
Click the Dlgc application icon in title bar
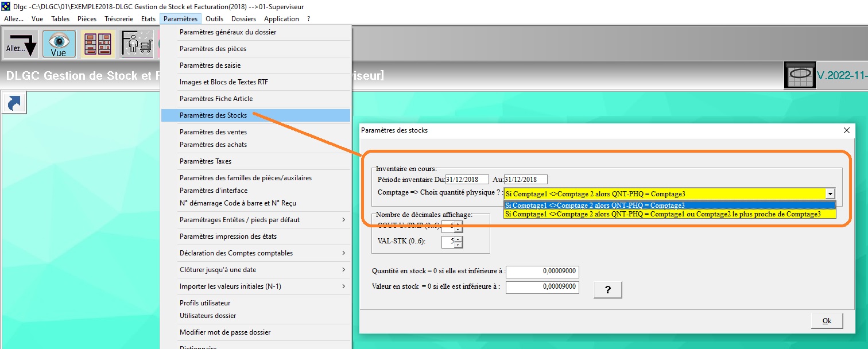click(6, 6)
